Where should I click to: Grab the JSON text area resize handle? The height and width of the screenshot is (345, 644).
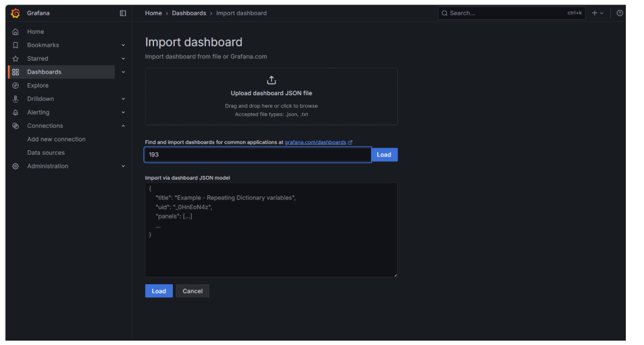click(x=395, y=275)
